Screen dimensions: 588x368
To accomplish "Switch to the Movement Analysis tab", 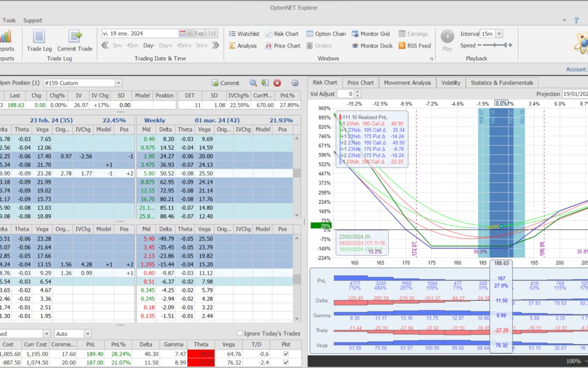I will [x=407, y=82].
